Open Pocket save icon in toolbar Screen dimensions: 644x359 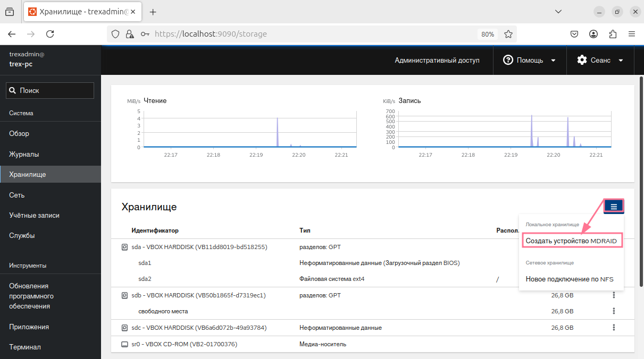(x=574, y=34)
